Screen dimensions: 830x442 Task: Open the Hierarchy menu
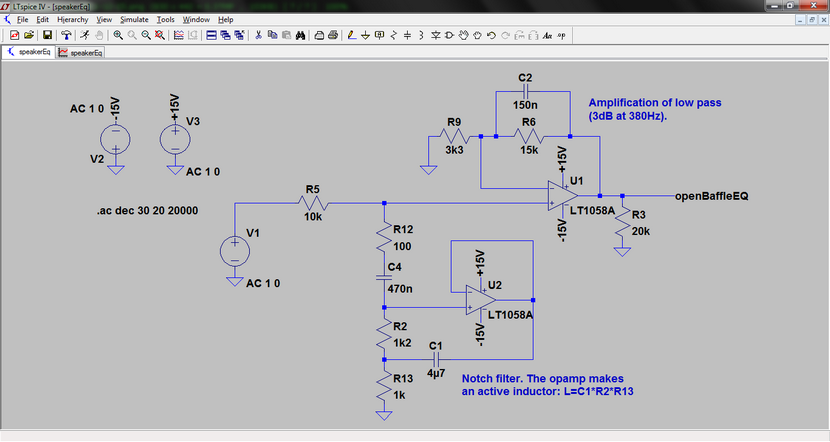(71, 19)
